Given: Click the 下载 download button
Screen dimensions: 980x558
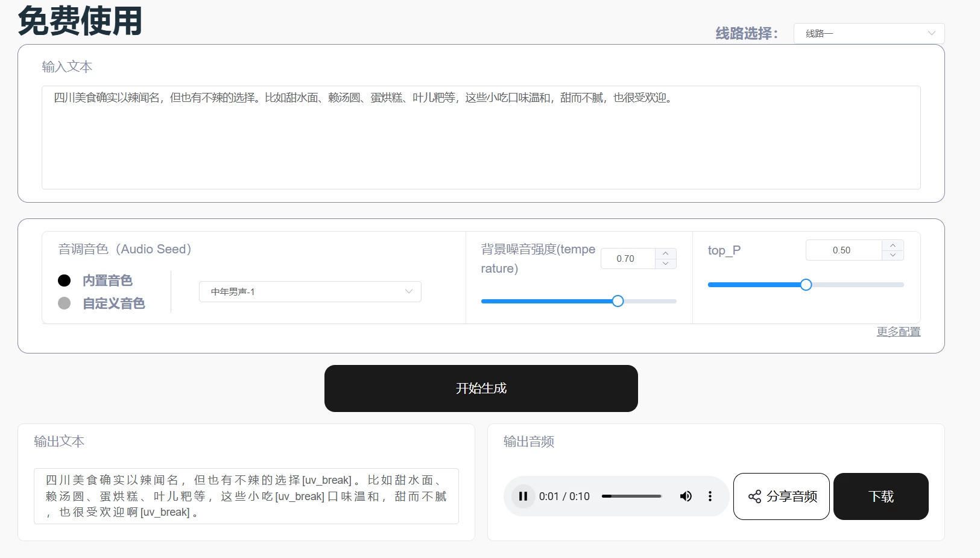Looking at the screenshot, I should click(x=880, y=496).
